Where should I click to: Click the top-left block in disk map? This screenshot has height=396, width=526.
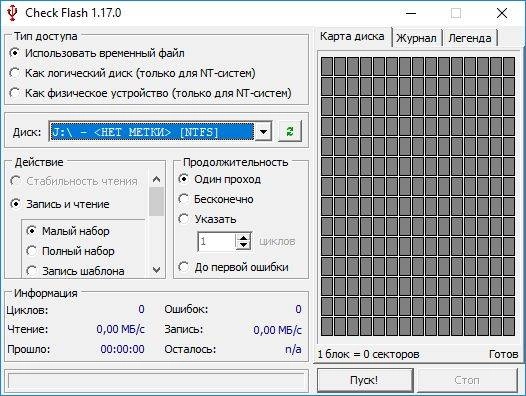click(x=326, y=66)
